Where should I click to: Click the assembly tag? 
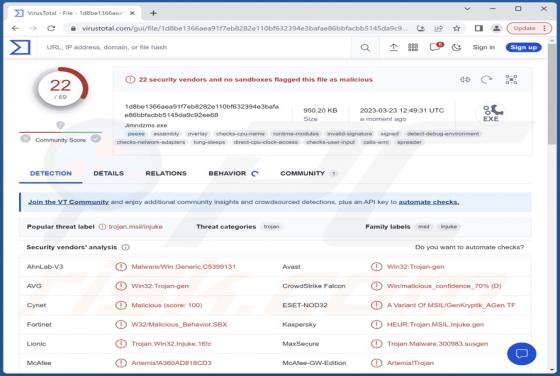pos(166,134)
